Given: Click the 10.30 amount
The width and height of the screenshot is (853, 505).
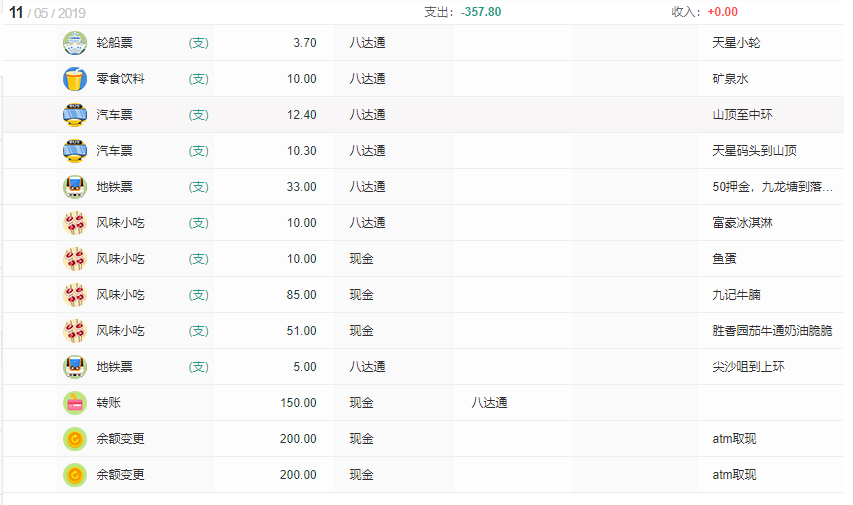Looking at the screenshot, I should tap(301, 151).
